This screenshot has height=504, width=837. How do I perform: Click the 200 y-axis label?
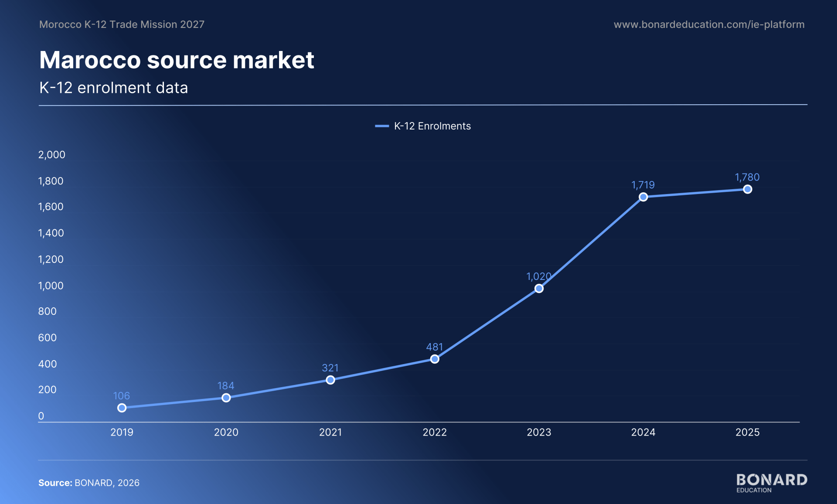(x=47, y=390)
